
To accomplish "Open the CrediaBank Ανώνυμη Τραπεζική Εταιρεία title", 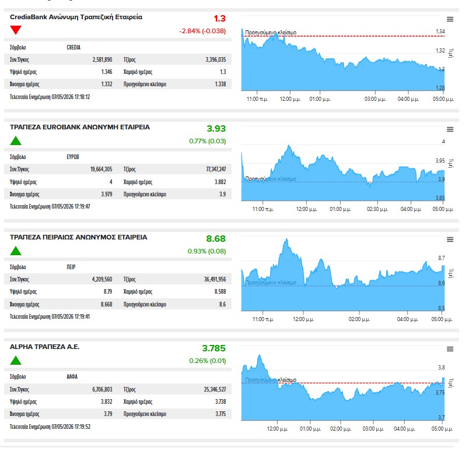I will (76, 17).
